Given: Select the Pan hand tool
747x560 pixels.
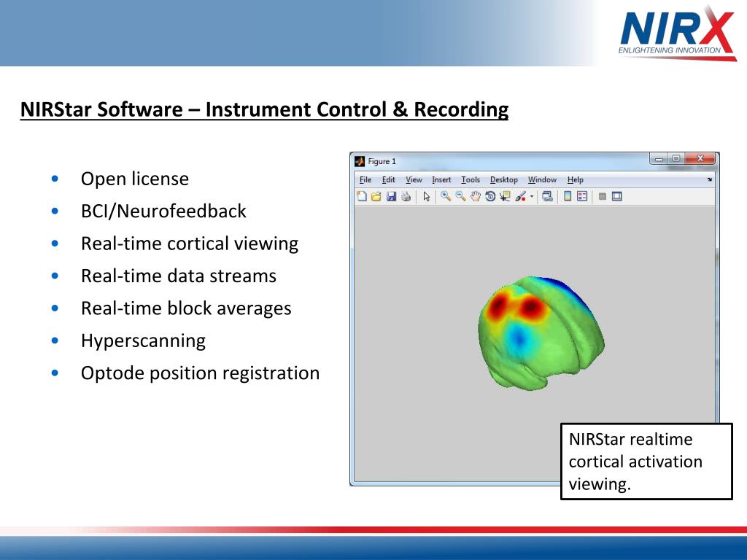Looking at the screenshot, I should click(x=475, y=196).
